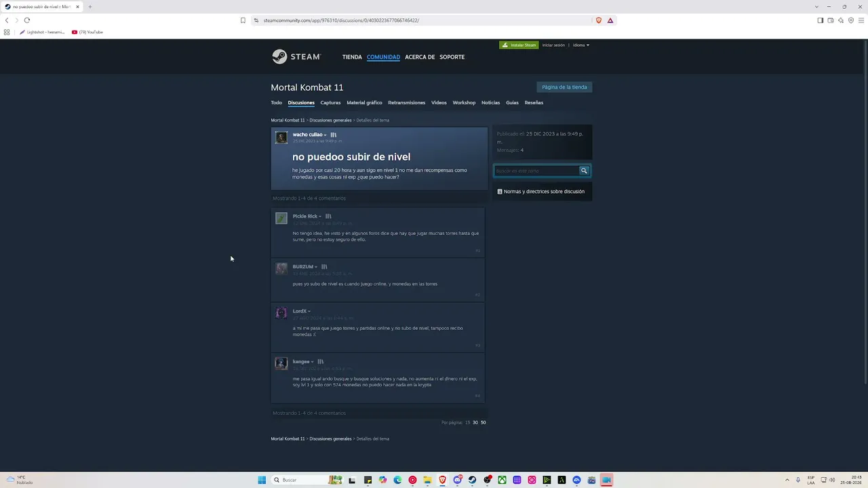This screenshot has width=868, height=488.
Task: Switch to the Material gráfico tab
Action: pos(364,103)
